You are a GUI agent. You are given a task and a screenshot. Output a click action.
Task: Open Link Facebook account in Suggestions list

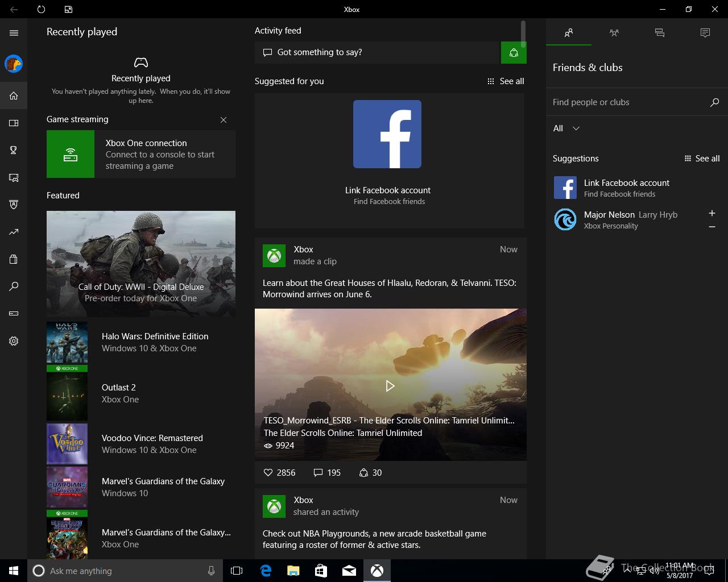click(637, 188)
